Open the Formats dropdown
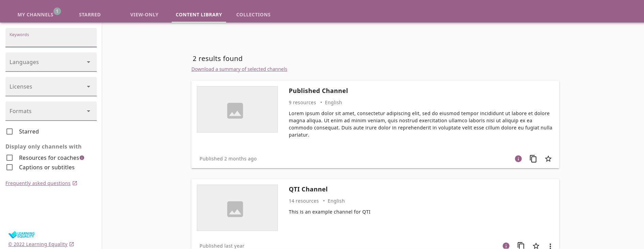The width and height of the screenshot is (644, 249). pos(51,111)
